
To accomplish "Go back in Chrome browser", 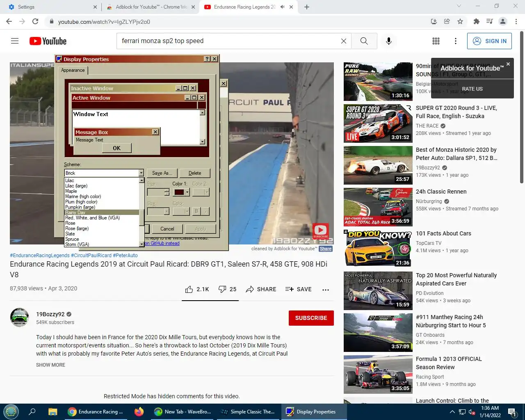I will click(x=9, y=21).
